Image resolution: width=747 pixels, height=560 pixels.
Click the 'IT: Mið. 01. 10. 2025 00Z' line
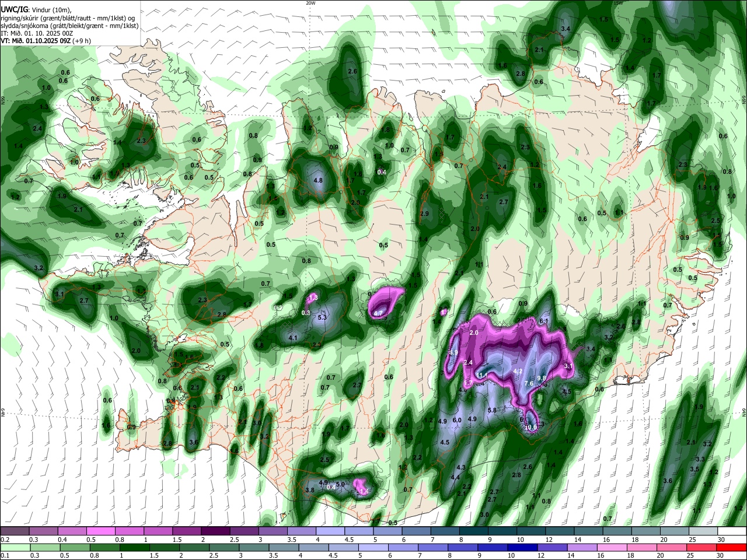(x=37, y=33)
